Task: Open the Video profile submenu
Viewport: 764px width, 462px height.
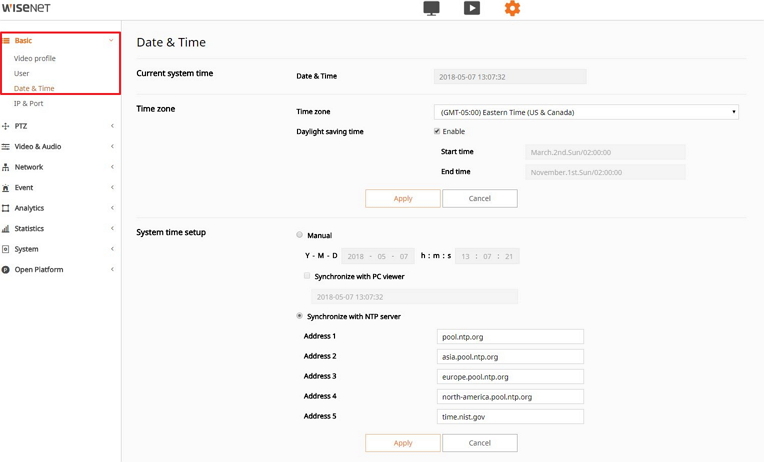Action: coord(35,58)
